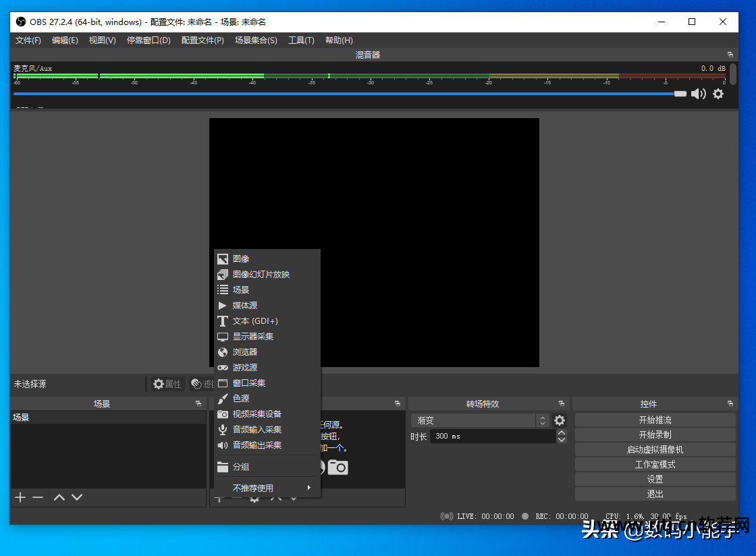Move scene down in list

tap(77, 497)
